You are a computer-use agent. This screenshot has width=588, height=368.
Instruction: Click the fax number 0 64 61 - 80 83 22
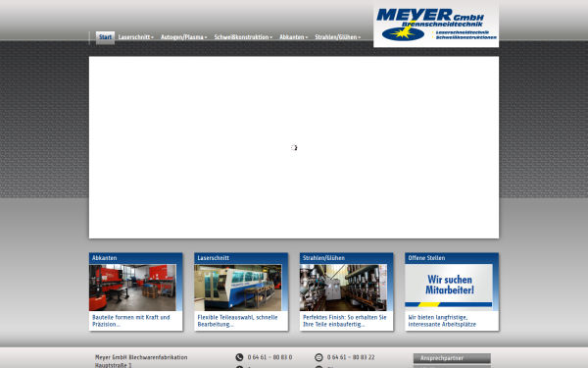pyautogui.click(x=351, y=357)
